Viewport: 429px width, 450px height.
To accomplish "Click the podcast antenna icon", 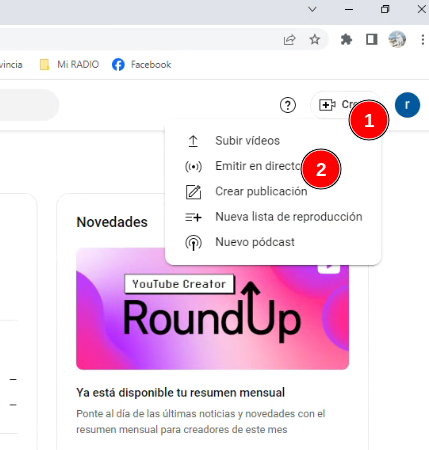I will click(x=193, y=242).
